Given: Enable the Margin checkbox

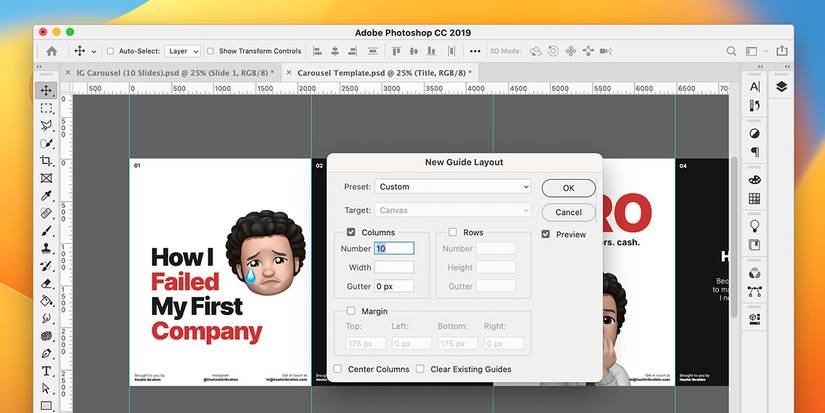Looking at the screenshot, I should (351, 311).
